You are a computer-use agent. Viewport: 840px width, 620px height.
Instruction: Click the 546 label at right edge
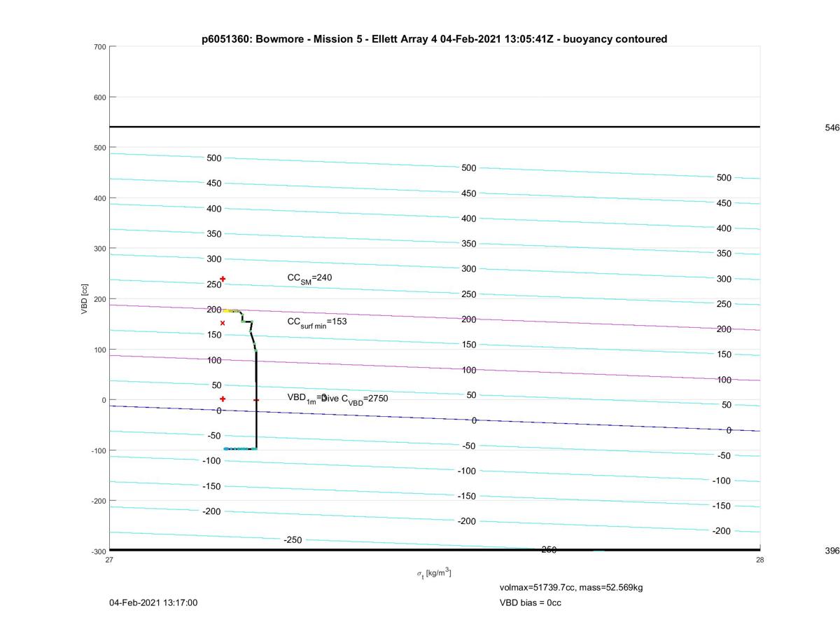click(832, 128)
